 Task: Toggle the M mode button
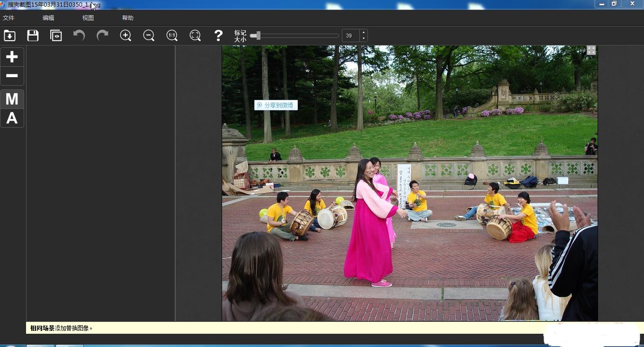tap(12, 99)
